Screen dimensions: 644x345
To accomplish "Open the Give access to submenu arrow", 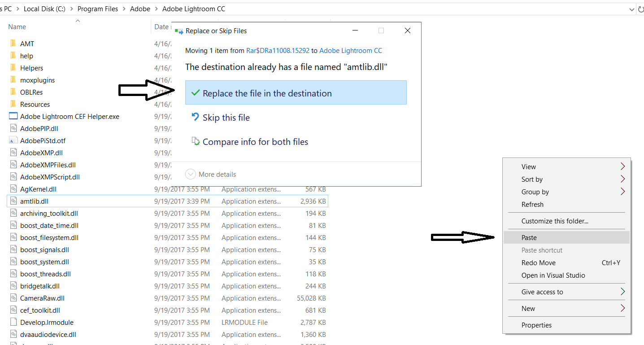I will tap(622, 292).
